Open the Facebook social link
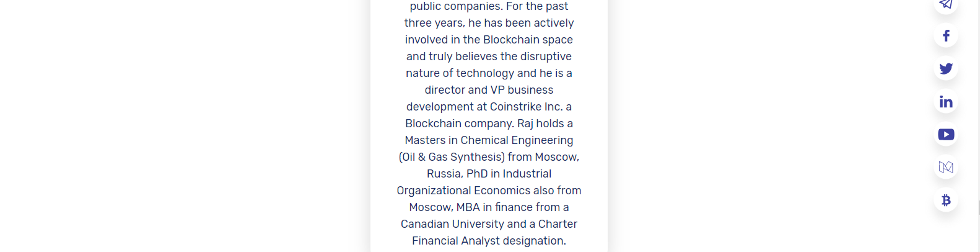 (x=946, y=36)
